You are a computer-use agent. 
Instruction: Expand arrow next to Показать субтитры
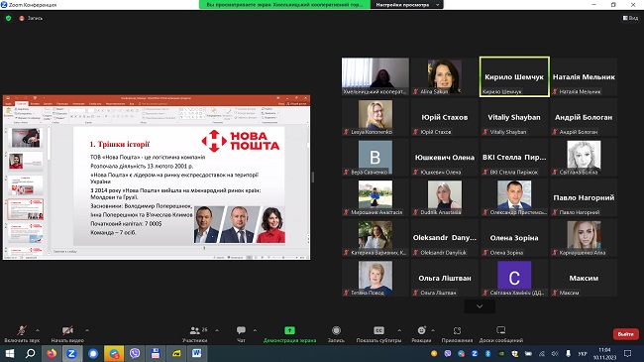click(399, 330)
